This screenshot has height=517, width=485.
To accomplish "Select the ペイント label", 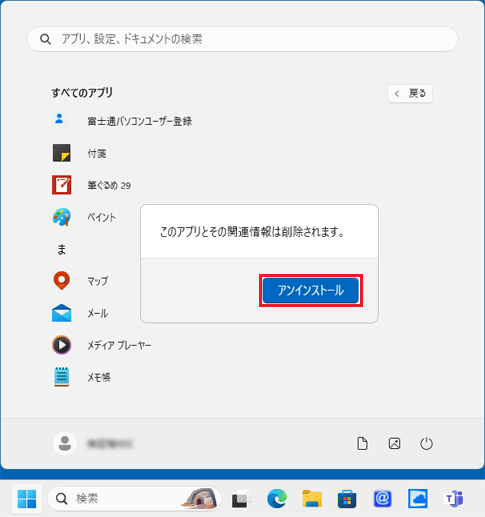I will [x=101, y=217].
